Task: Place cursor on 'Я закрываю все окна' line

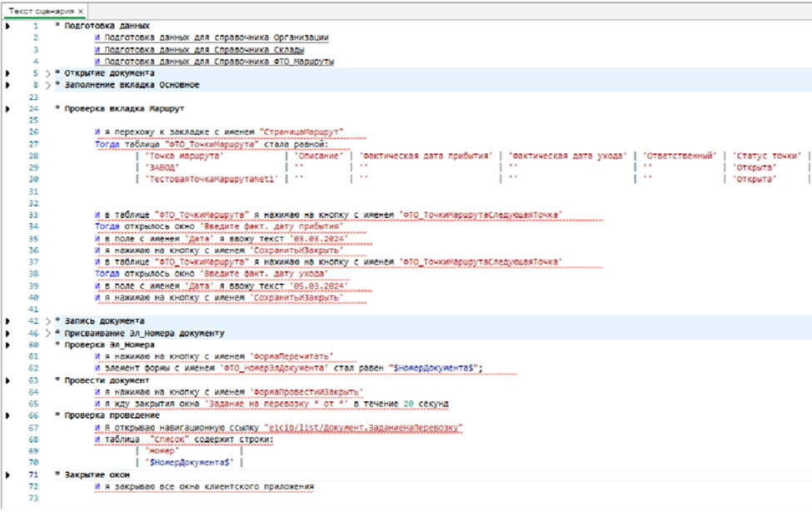Action: pyautogui.click(x=204, y=485)
